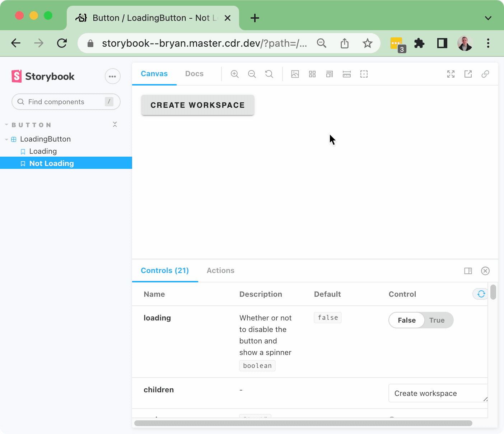504x434 pixels.
Task: Open the Actions tab
Action: point(220,271)
